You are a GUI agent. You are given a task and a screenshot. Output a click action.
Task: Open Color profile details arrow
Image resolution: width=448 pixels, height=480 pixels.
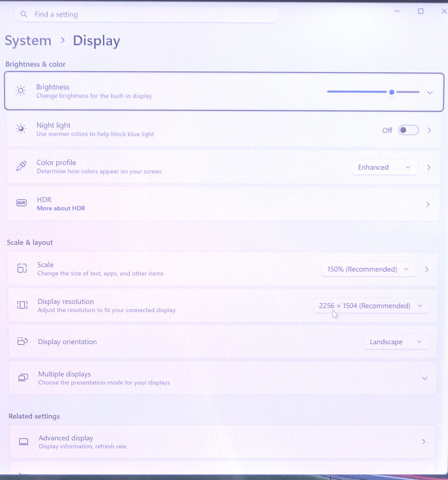(429, 167)
